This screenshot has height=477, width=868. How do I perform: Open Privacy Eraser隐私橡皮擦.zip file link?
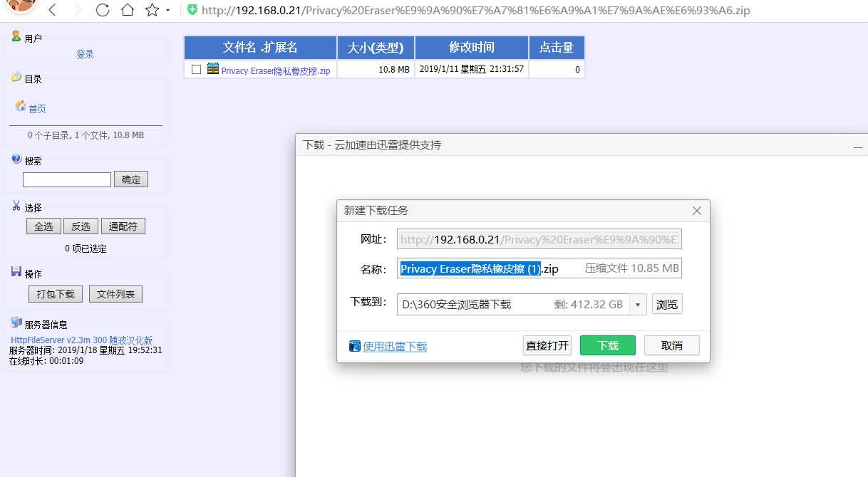[x=276, y=70]
